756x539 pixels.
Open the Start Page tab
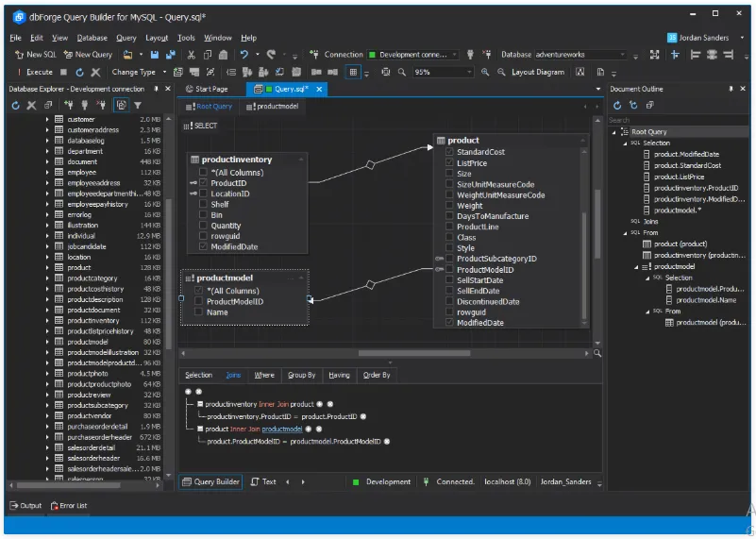click(208, 89)
